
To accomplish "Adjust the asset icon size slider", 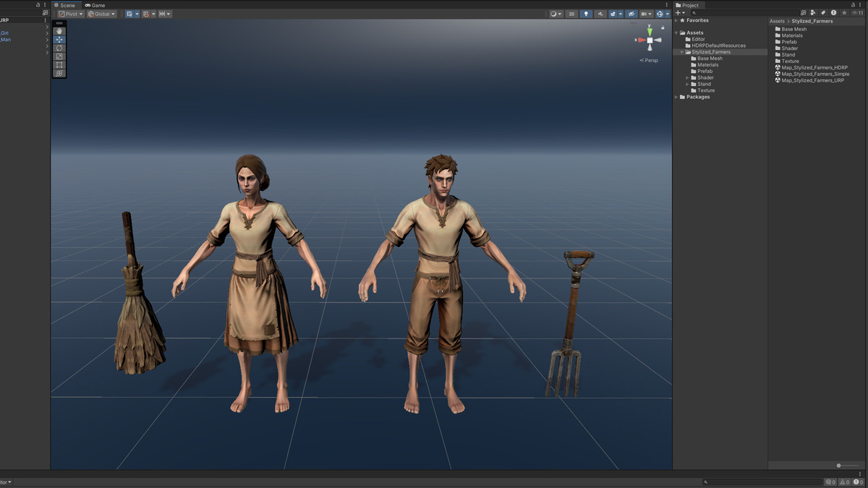I will [x=847, y=466].
